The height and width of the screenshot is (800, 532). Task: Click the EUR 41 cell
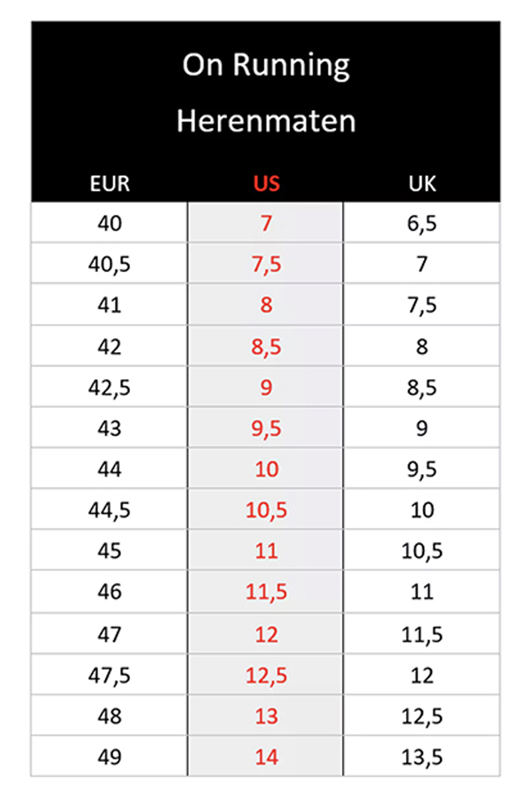coord(110,305)
